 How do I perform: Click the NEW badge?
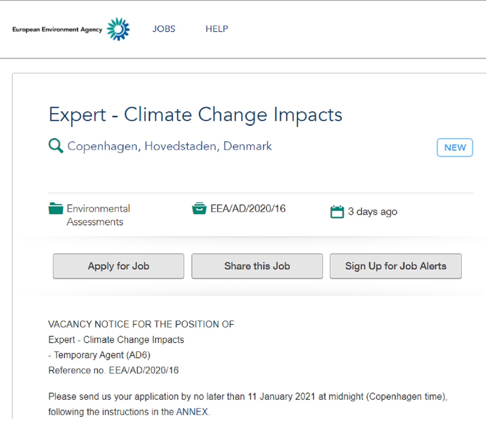(x=455, y=148)
